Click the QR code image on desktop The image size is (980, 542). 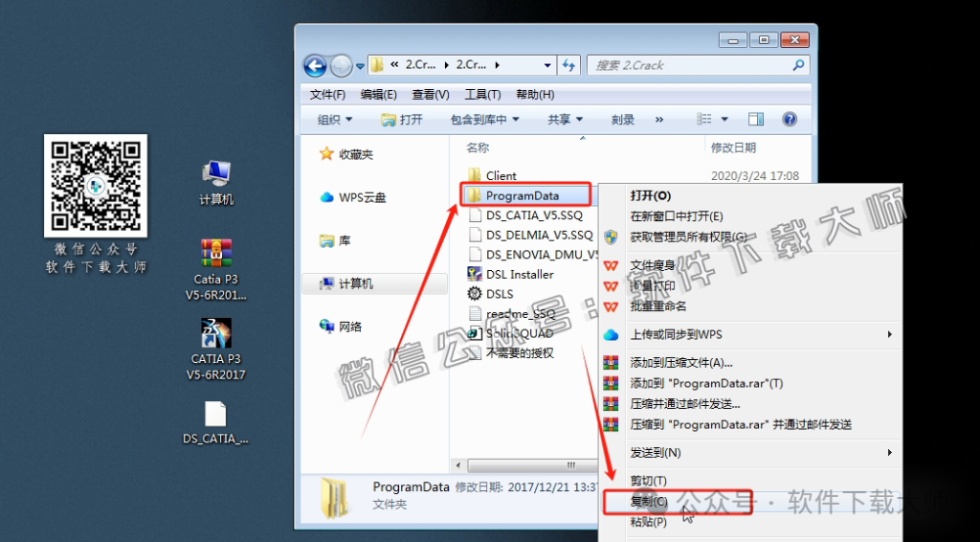click(x=96, y=186)
